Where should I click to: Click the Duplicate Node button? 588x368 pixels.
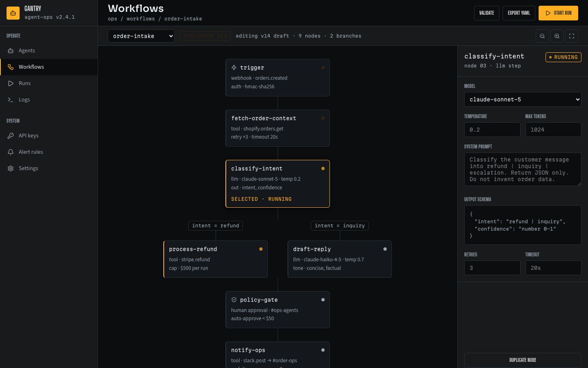523,360
